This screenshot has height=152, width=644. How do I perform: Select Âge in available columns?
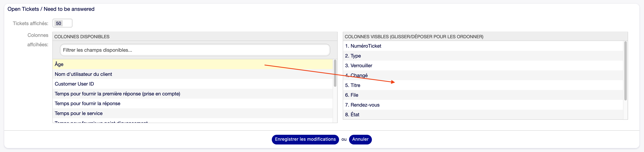pyautogui.click(x=59, y=64)
